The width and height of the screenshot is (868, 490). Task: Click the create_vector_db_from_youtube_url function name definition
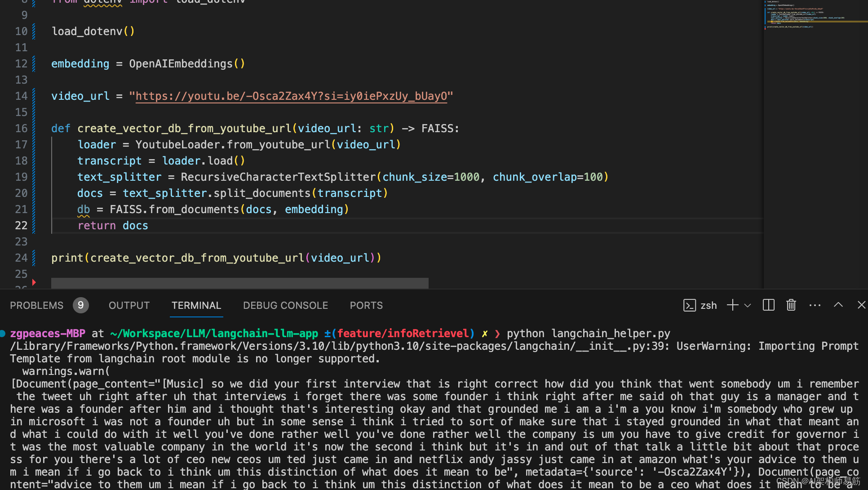coord(184,129)
